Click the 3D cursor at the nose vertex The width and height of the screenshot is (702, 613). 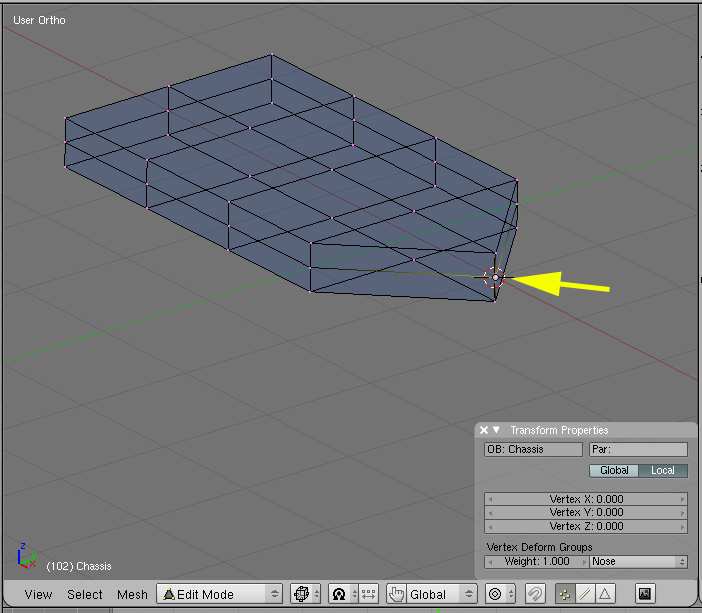(x=495, y=278)
